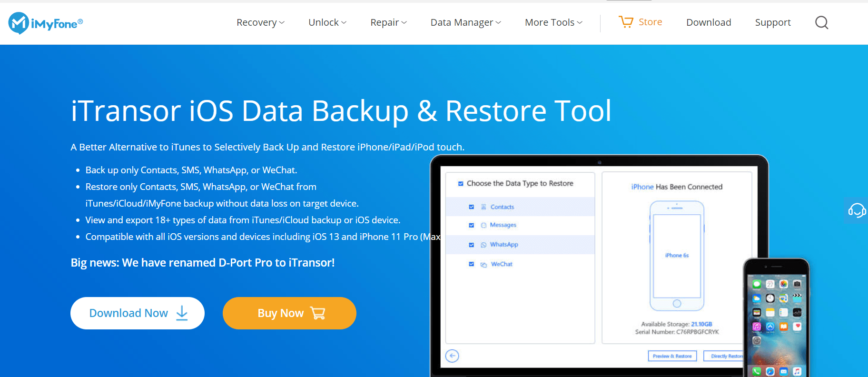Toggle the Contacts checkbox

click(472, 207)
